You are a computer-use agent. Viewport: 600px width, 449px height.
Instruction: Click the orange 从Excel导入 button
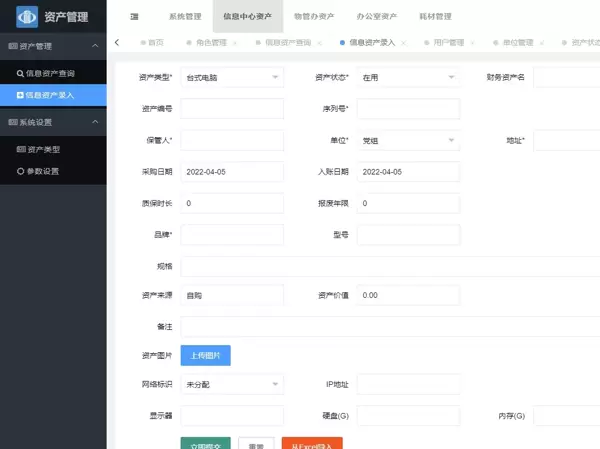coord(312,443)
